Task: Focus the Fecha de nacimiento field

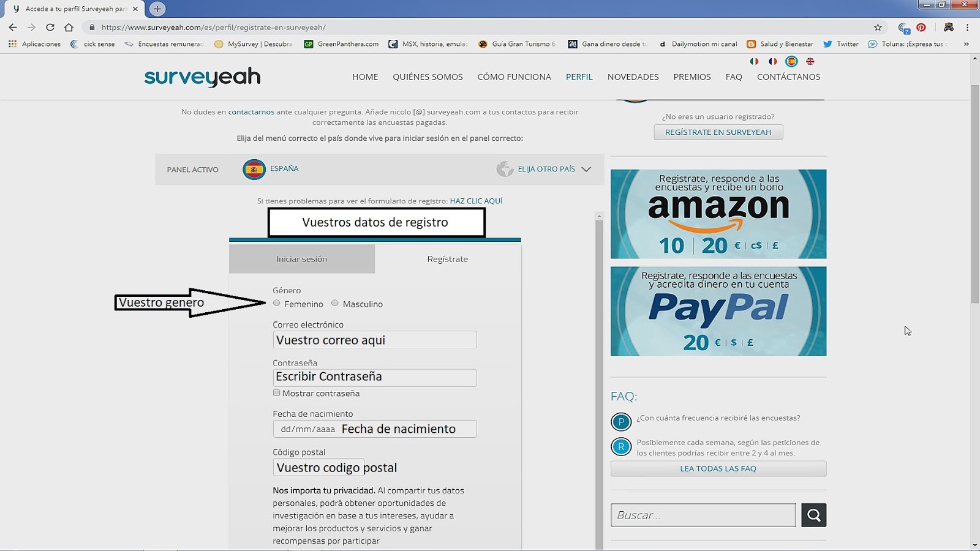Action: click(x=375, y=429)
